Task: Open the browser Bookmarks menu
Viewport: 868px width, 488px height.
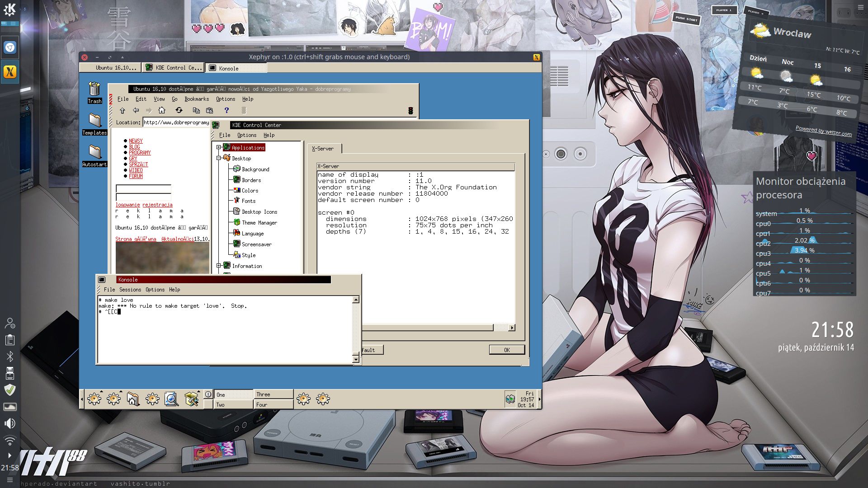Action: click(x=197, y=99)
